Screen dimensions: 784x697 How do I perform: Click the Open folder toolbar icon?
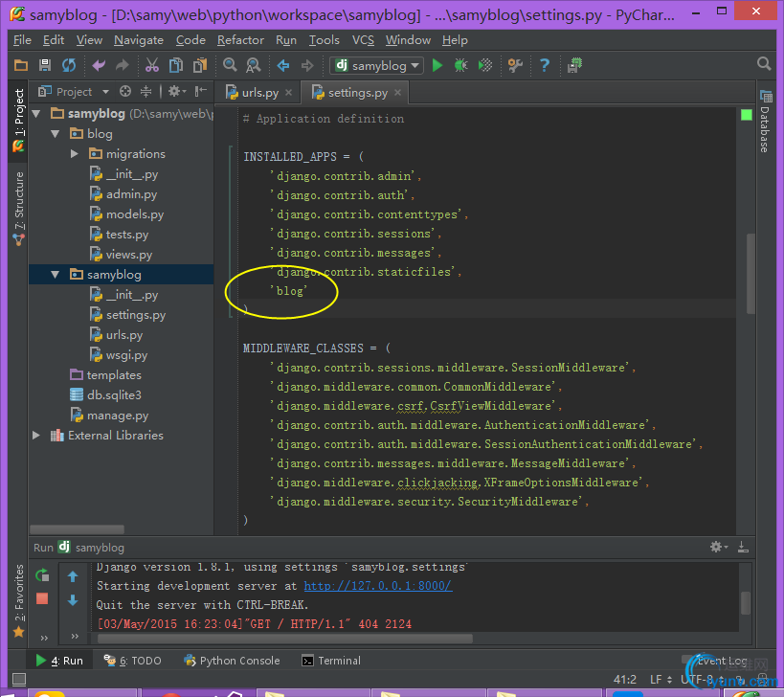point(20,65)
